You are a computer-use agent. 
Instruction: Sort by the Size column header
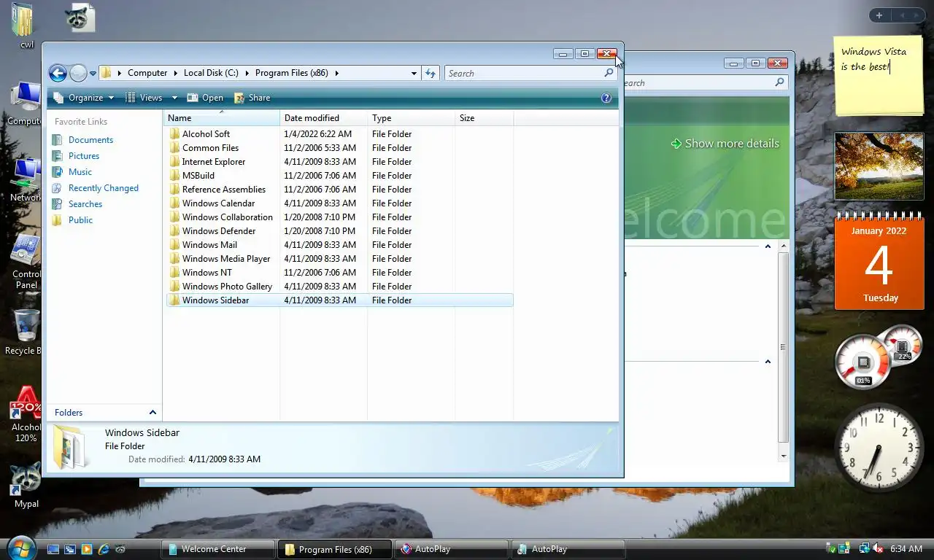click(484, 118)
